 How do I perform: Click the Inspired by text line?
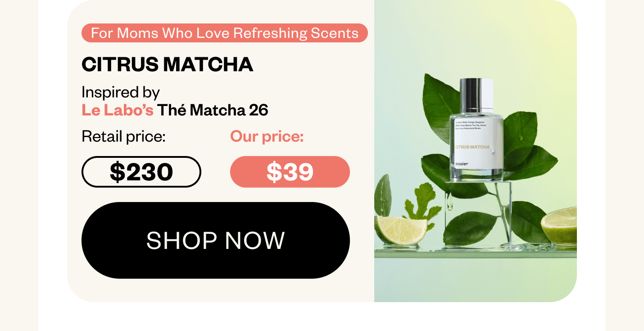121,92
